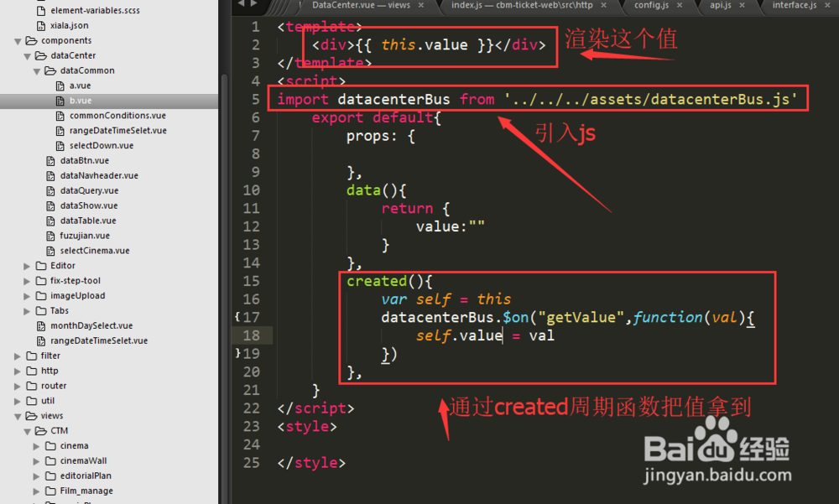Open xiala.json file
Image resolution: width=839 pixels, height=504 pixels.
(x=69, y=25)
